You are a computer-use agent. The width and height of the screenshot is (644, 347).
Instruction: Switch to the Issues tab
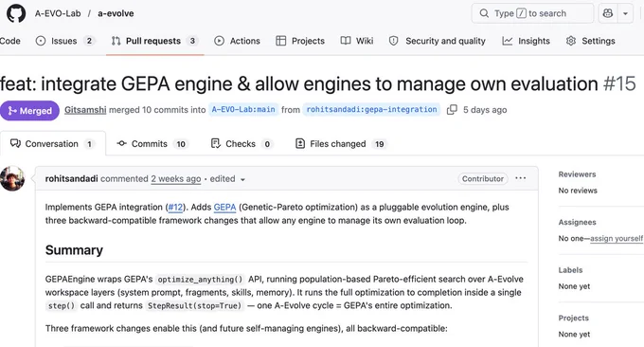pos(65,41)
